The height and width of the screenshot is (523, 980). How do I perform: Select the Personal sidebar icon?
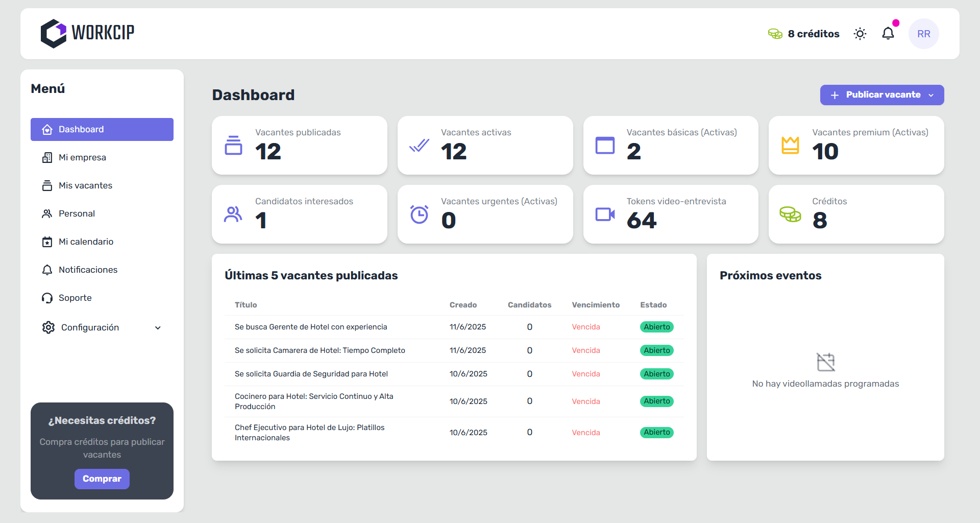[x=47, y=213]
